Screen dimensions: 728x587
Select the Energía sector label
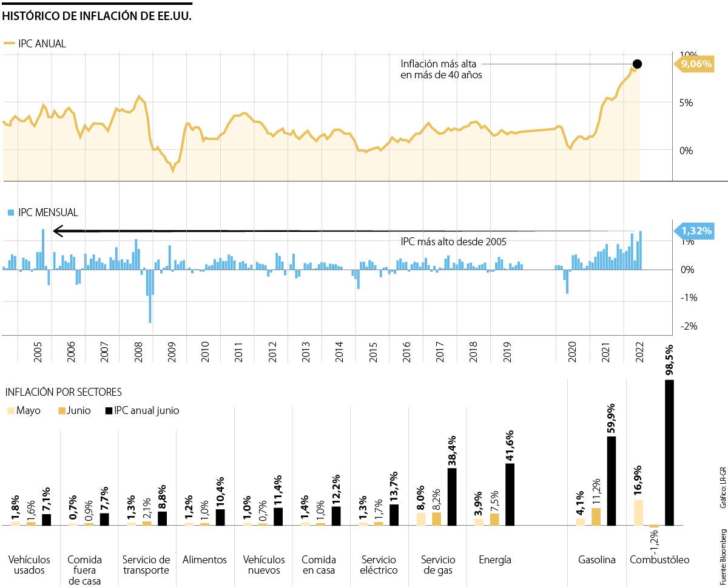tap(494, 560)
